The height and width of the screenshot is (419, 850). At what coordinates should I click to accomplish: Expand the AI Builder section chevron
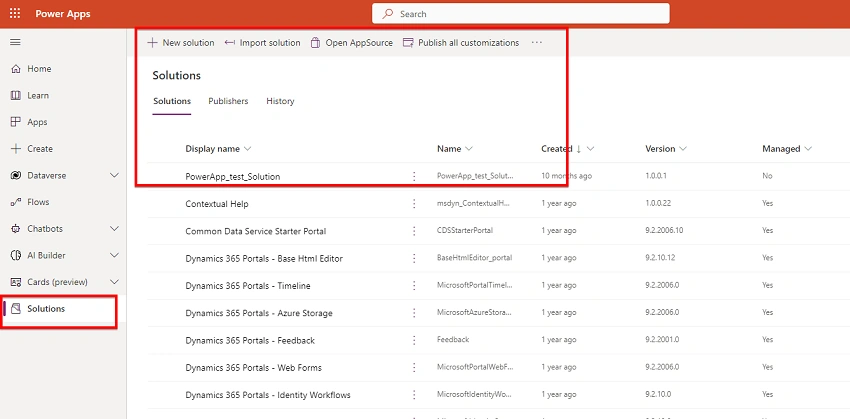pyautogui.click(x=114, y=255)
